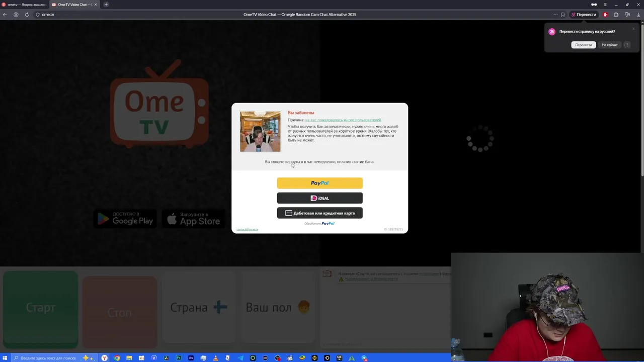Bookmark this page with the bookmark icon
Image resolution: width=644 pixels, height=362 pixels.
[562, 15]
